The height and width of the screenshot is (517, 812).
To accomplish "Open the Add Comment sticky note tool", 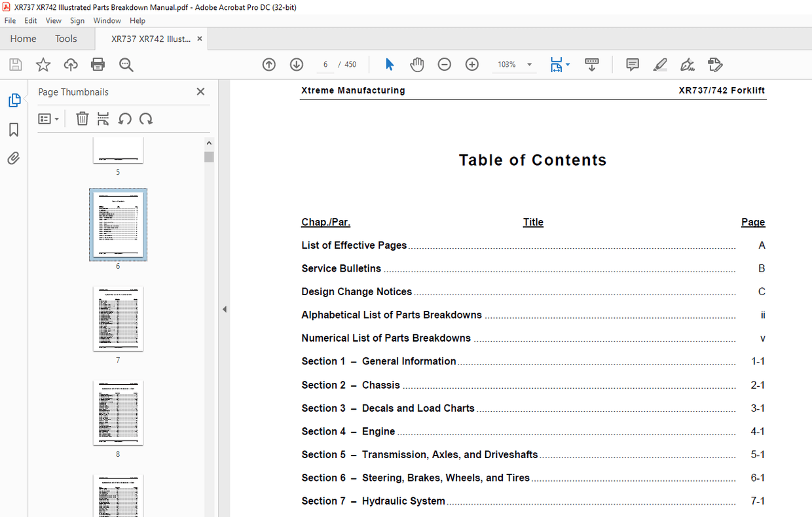I will pos(633,64).
